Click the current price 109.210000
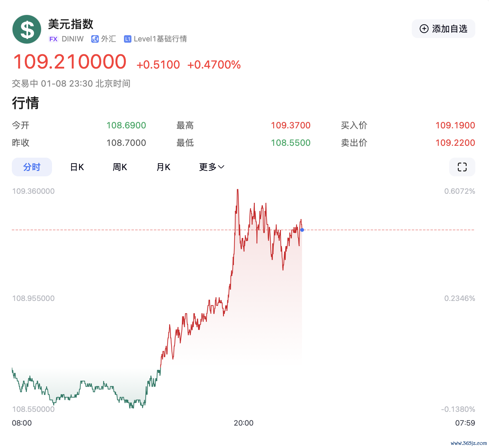This screenshot has width=489, height=448. (x=70, y=61)
